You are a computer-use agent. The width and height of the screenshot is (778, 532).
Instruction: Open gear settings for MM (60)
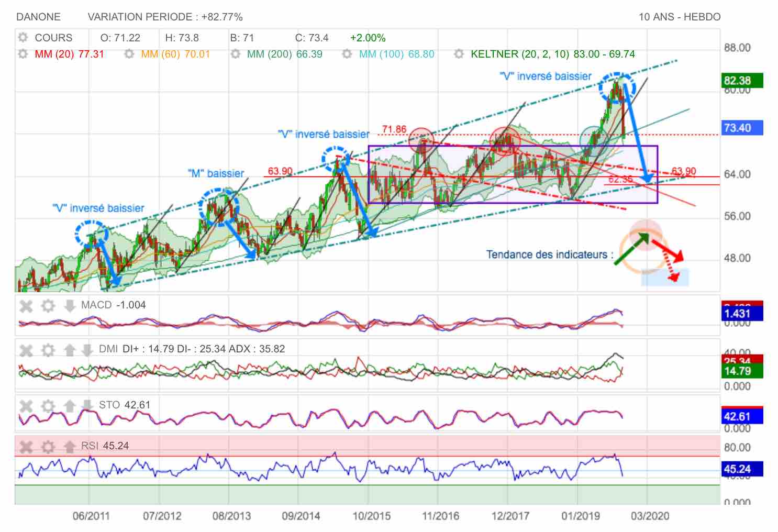coord(129,54)
